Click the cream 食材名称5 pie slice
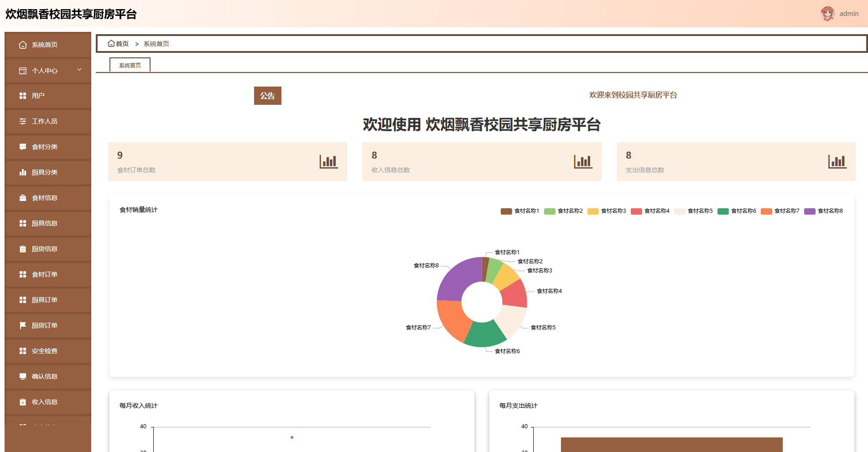868x452 pixels. click(x=512, y=320)
